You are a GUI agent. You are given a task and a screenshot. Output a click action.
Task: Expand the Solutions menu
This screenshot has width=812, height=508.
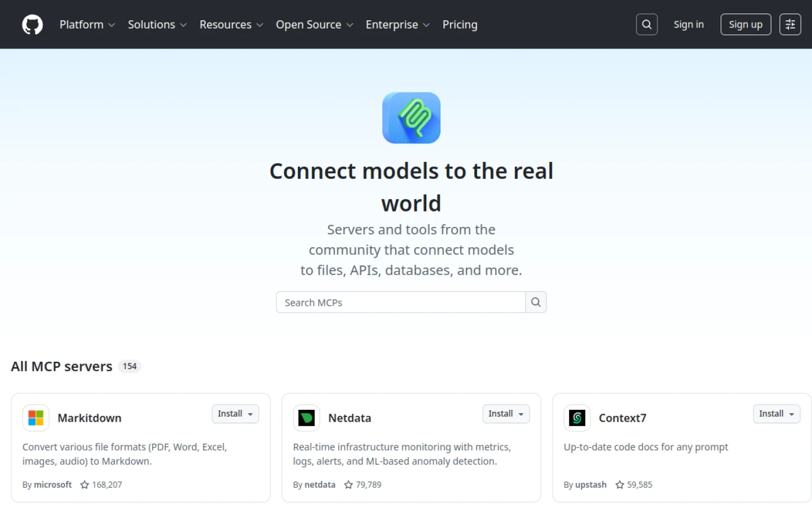click(x=157, y=25)
